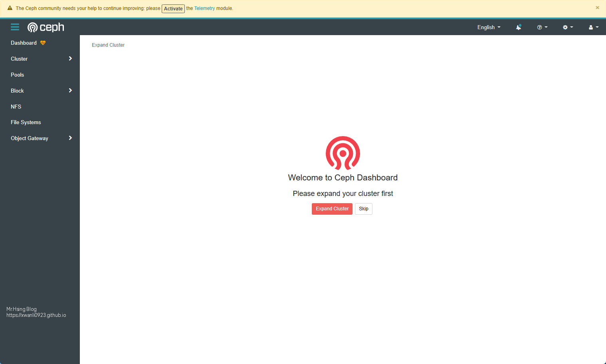Open Pools in the sidebar

(x=17, y=75)
